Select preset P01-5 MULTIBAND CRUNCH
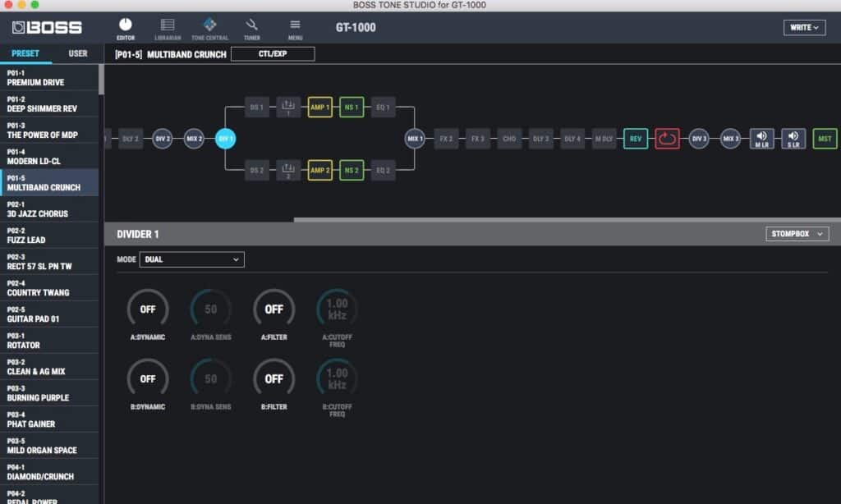841x504 pixels. click(49, 183)
